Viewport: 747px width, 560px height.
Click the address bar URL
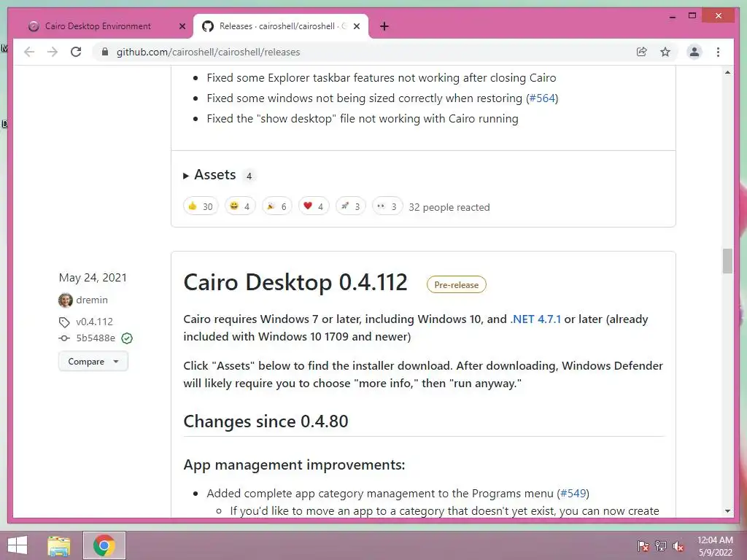(x=208, y=52)
